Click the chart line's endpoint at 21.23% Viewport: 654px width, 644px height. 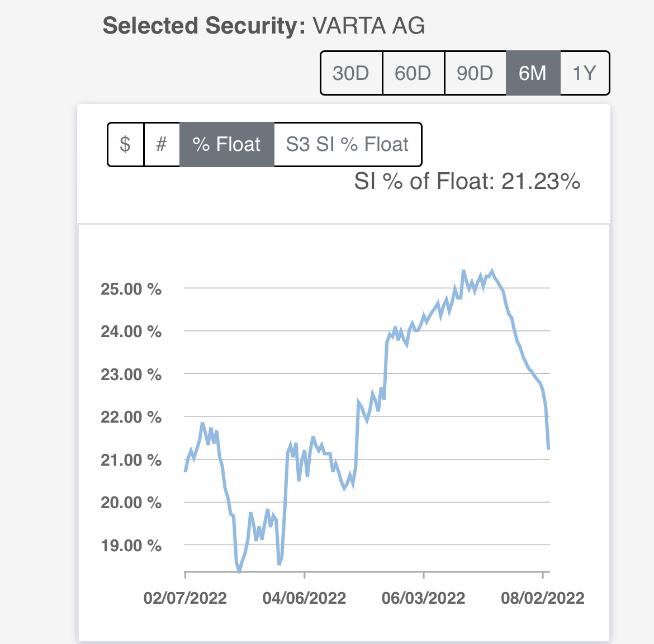pos(549,448)
